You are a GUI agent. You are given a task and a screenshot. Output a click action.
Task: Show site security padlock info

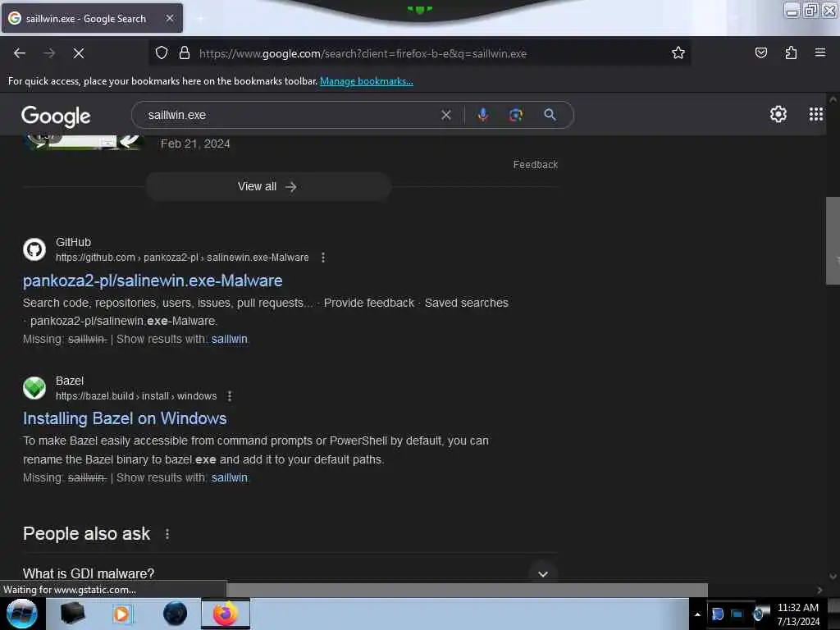(x=185, y=53)
